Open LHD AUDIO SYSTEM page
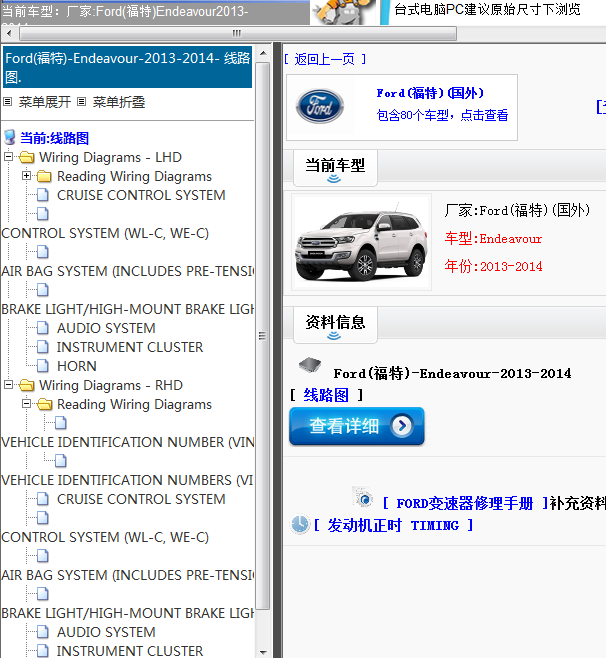Image resolution: width=606 pixels, height=658 pixels. [106, 328]
